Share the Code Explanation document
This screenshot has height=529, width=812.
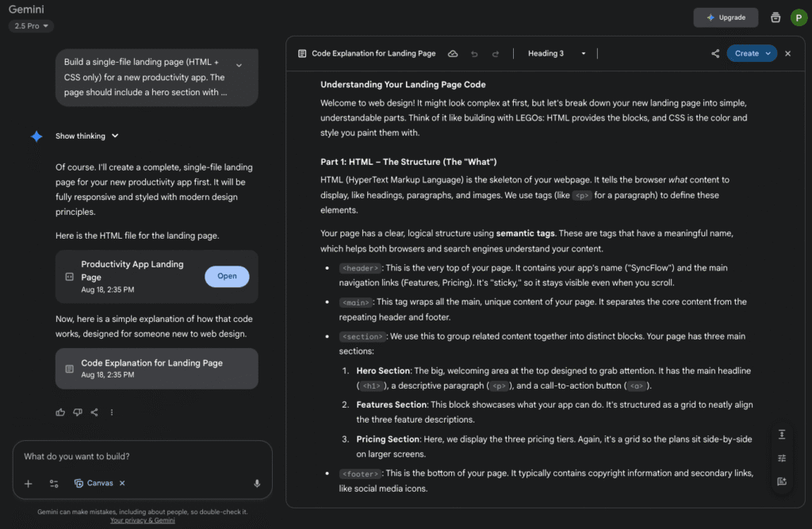[x=714, y=53]
